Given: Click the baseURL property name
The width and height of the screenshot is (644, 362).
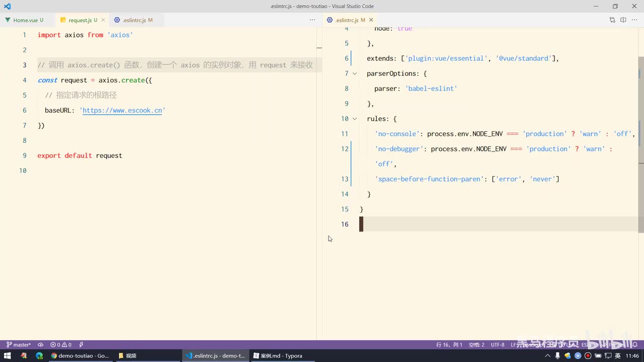Looking at the screenshot, I should (x=58, y=111).
